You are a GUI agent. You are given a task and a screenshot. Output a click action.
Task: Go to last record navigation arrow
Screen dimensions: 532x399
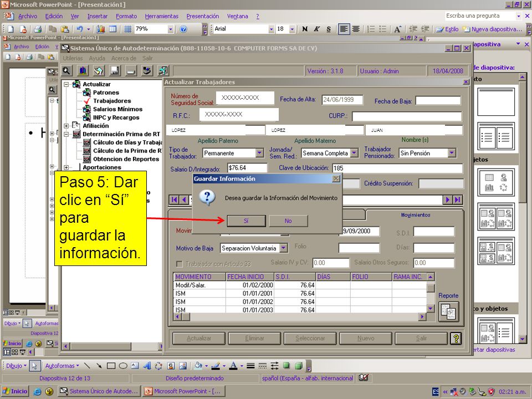pyautogui.click(x=457, y=199)
